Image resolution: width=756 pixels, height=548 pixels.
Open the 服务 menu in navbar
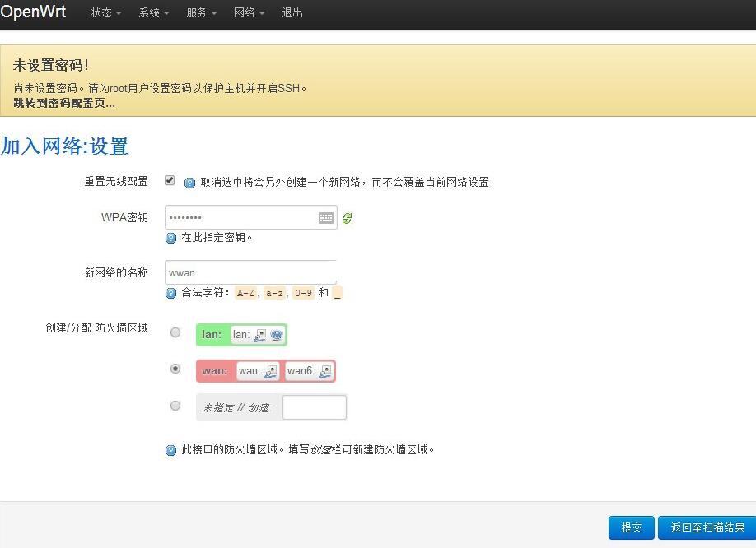coord(201,13)
